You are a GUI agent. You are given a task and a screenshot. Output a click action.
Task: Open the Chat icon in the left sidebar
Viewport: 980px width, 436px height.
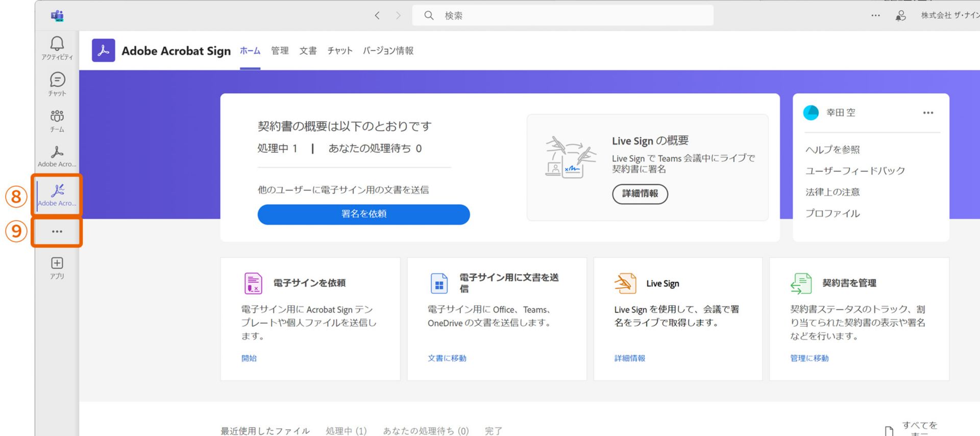point(57,84)
